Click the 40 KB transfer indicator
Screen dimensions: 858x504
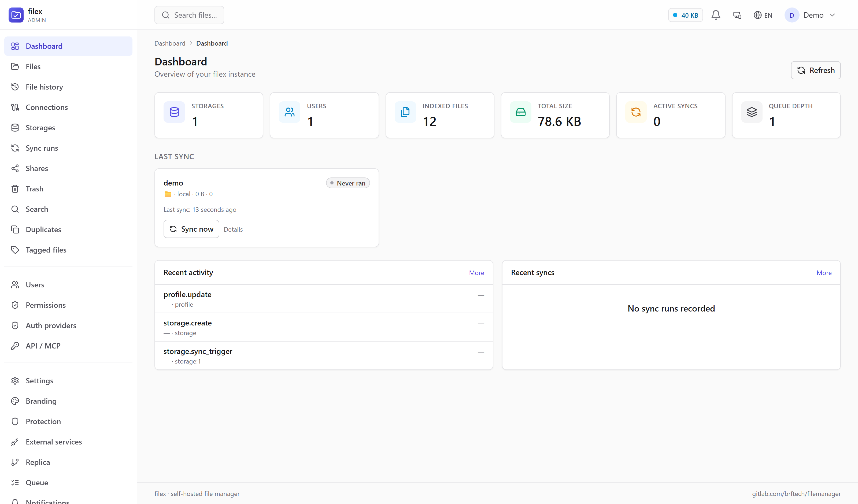pyautogui.click(x=685, y=15)
